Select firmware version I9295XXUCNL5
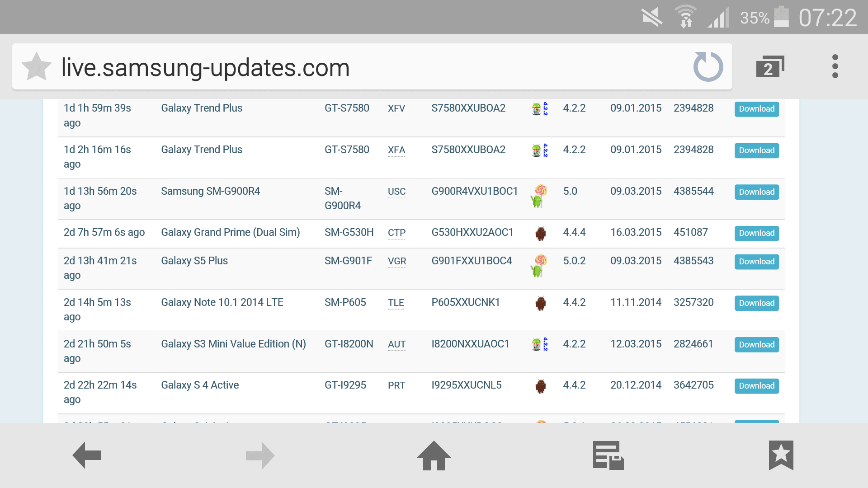868x488 pixels. [x=467, y=385]
